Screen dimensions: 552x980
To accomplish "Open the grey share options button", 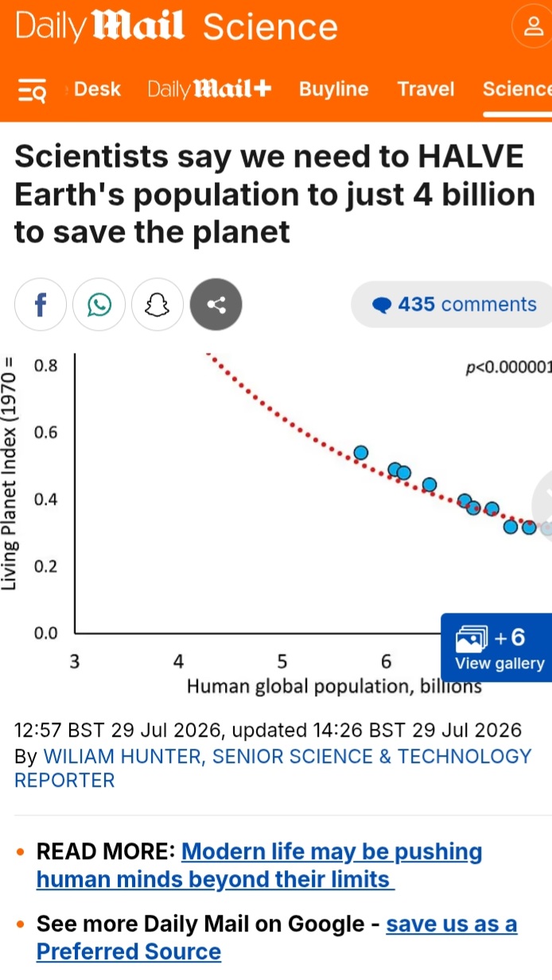I will (x=216, y=304).
